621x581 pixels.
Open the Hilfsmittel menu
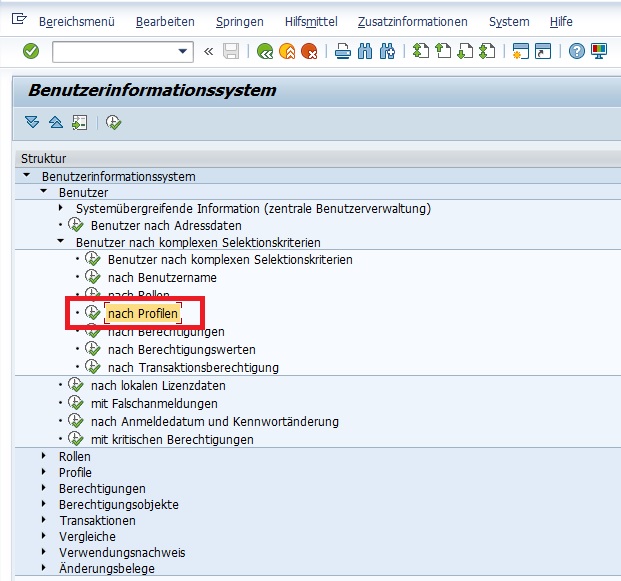click(x=311, y=21)
